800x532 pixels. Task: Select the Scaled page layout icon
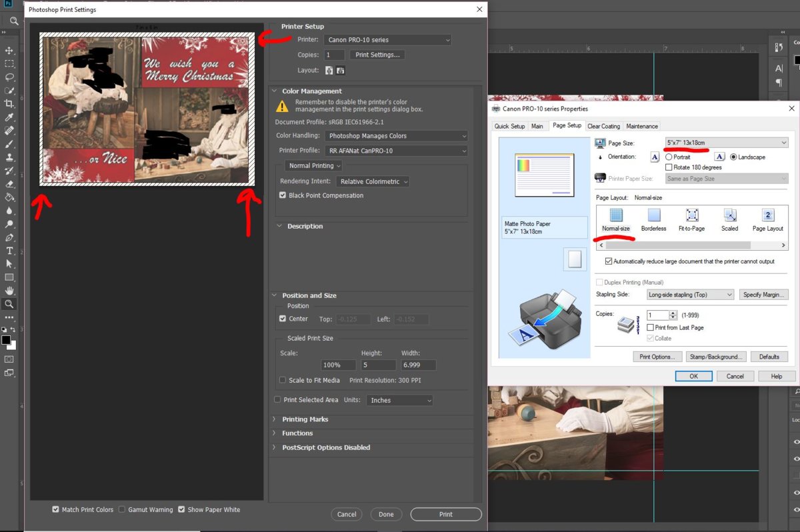729,215
